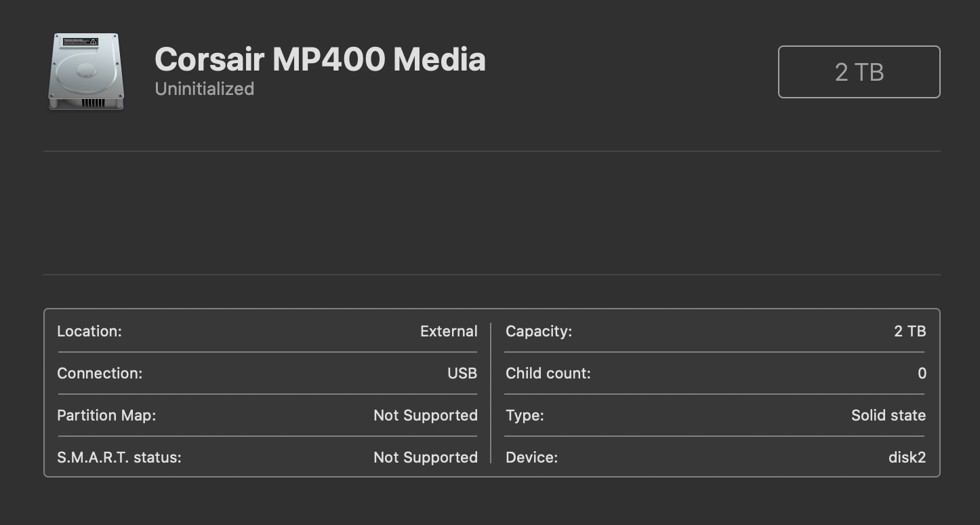Select the Type label
This screenshot has height=525, width=980.
coord(525,415)
